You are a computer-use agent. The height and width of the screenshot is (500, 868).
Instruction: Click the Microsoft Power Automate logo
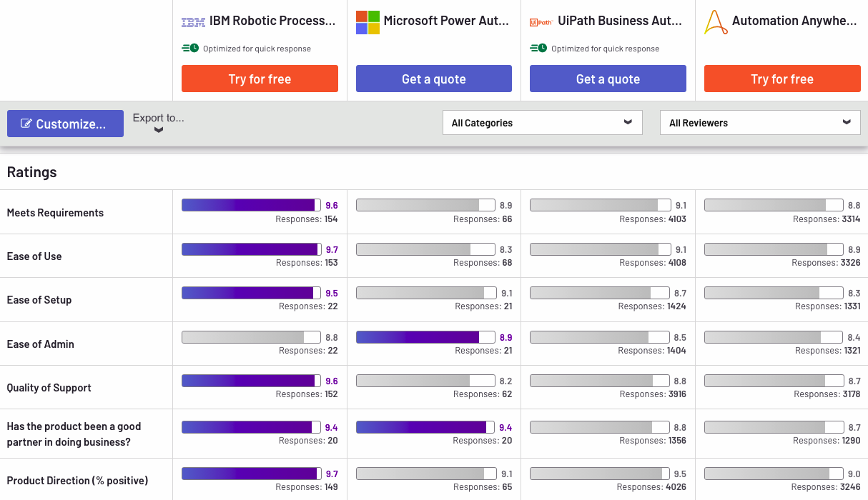click(367, 21)
